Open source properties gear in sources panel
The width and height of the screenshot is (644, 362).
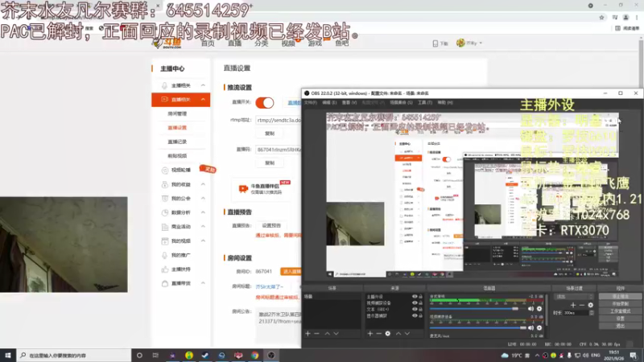388,334
